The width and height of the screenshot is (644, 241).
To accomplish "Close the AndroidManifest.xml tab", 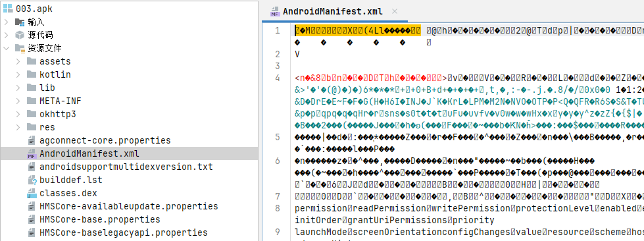I will [x=395, y=11].
